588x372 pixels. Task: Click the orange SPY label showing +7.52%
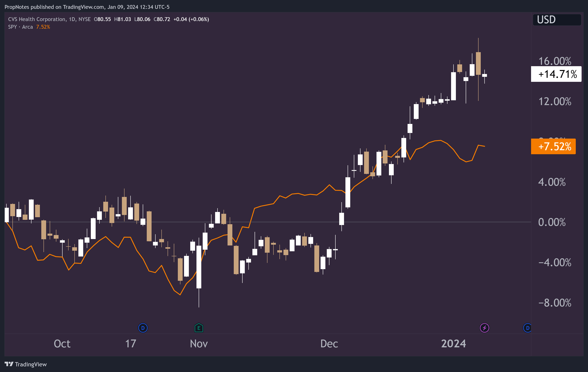click(x=553, y=147)
